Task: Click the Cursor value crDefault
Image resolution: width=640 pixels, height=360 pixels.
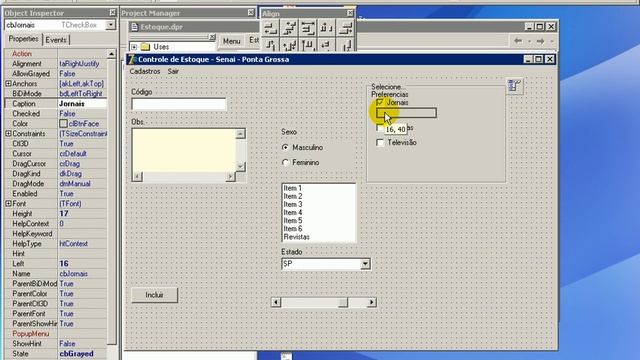Action: [82, 153]
